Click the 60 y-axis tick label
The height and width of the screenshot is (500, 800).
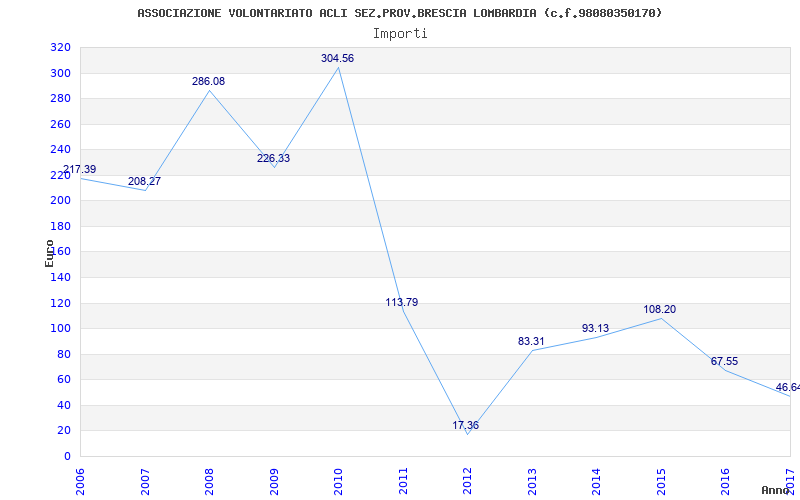64,380
